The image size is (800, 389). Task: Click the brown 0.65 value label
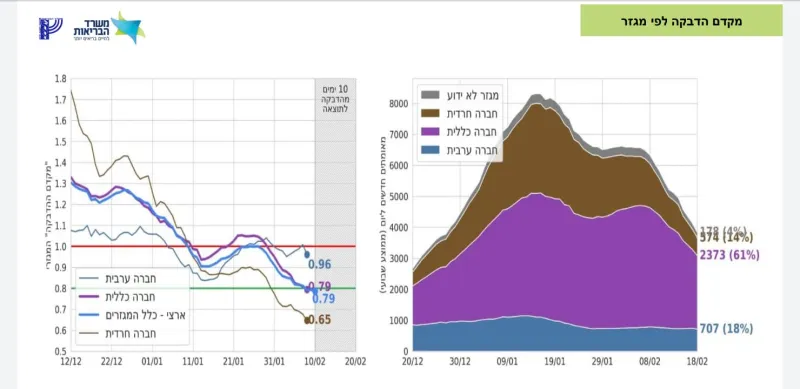[320, 320]
